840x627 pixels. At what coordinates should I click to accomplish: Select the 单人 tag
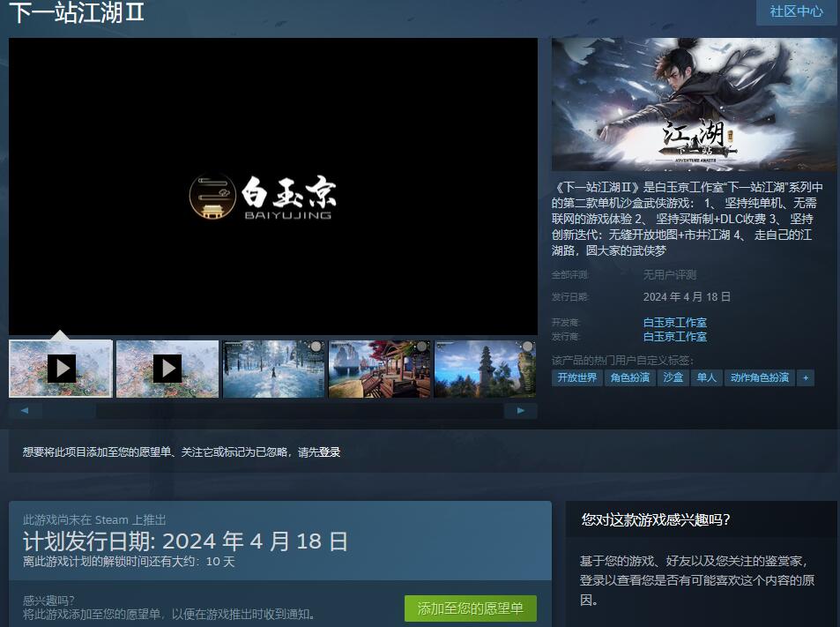click(x=706, y=377)
